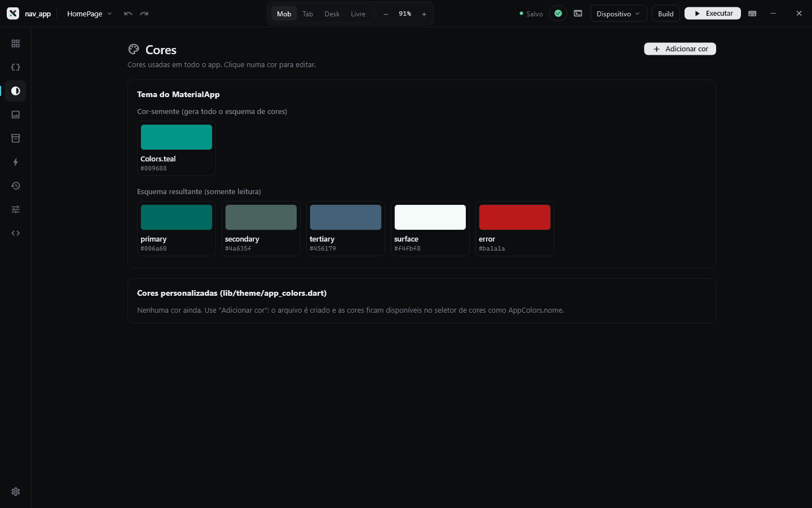Image resolution: width=812 pixels, height=508 pixels.
Task: Open the HomePage page dropdown
Action: pyautogui.click(x=89, y=14)
